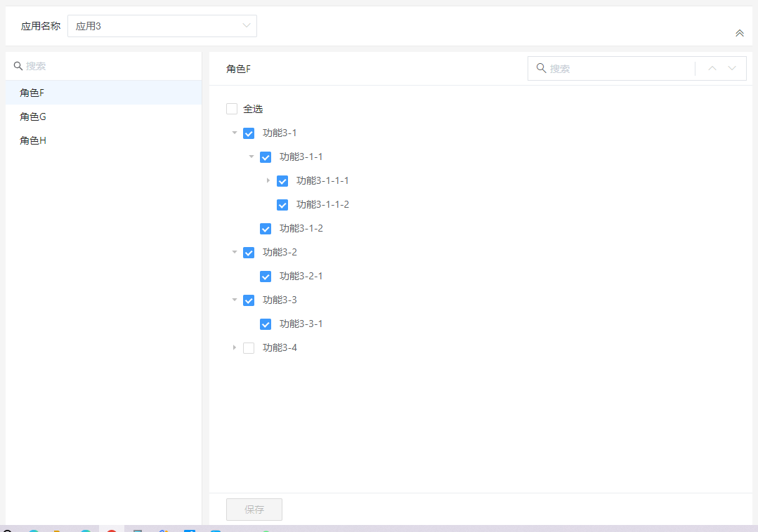Image resolution: width=758 pixels, height=532 pixels.
Task: Collapse the 功能3-1 tree node
Action: (235, 133)
